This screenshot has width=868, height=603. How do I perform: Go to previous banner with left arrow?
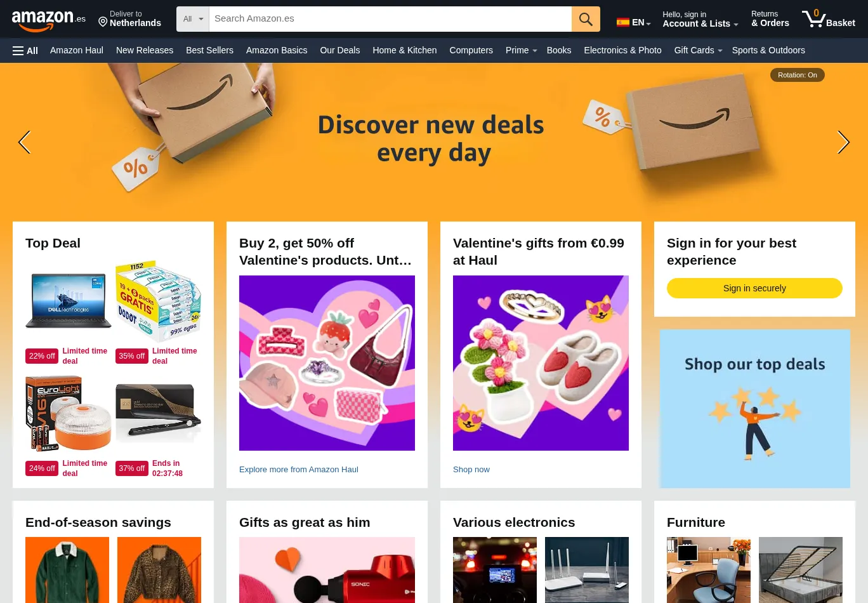pos(24,142)
